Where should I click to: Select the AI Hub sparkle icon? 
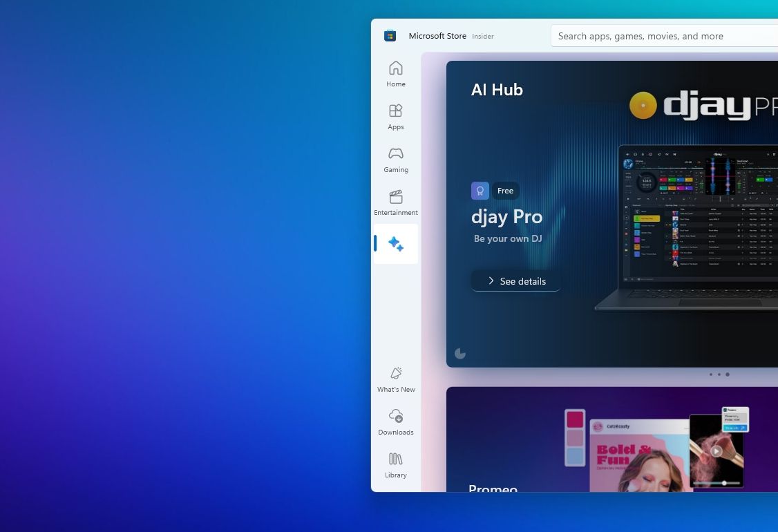click(x=395, y=244)
